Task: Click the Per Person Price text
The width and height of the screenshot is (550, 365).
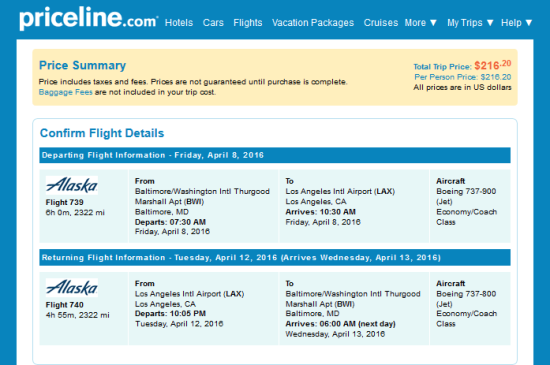Action: pos(463,77)
